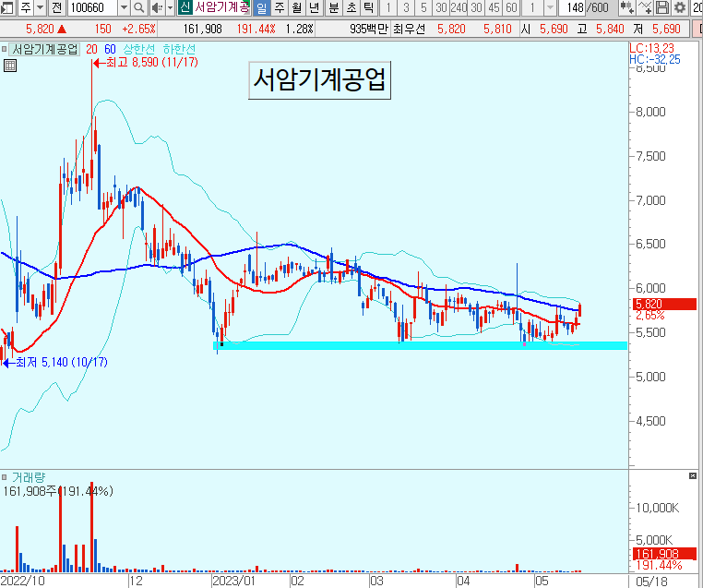
Task: Open the custom interval dropdown arrow
Action: pyautogui.click(x=550, y=7)
